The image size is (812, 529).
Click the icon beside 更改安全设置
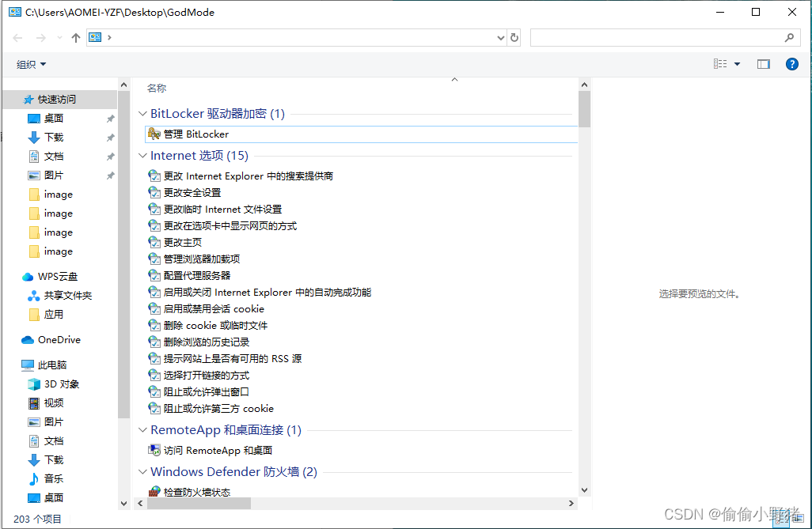[x=154, y=193]
